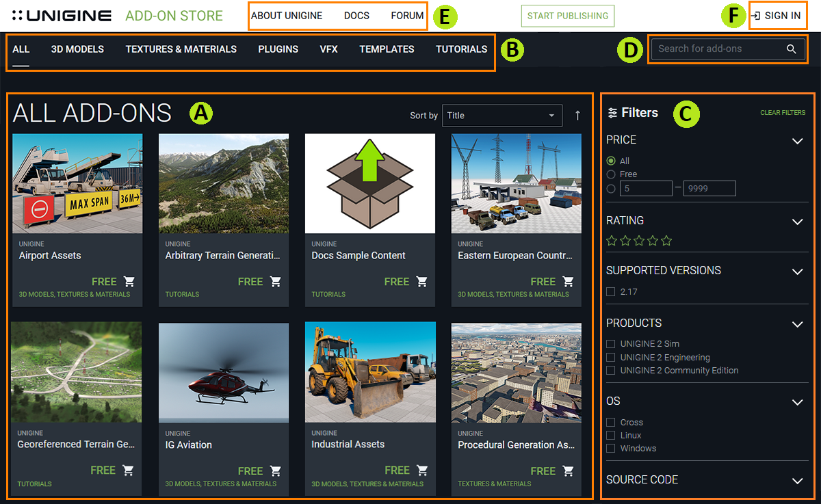Click CLEAR FILTERS link
This screenshot has width=821, height=504.
[783, 113]
